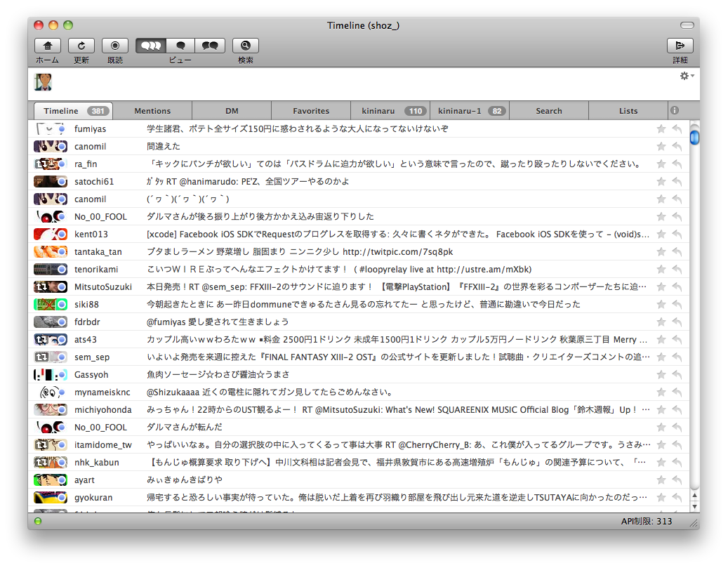Switch to the Mentions tab
Viewport: 728px width, 568px height.
pyautogui.click(x=152, y=111)
